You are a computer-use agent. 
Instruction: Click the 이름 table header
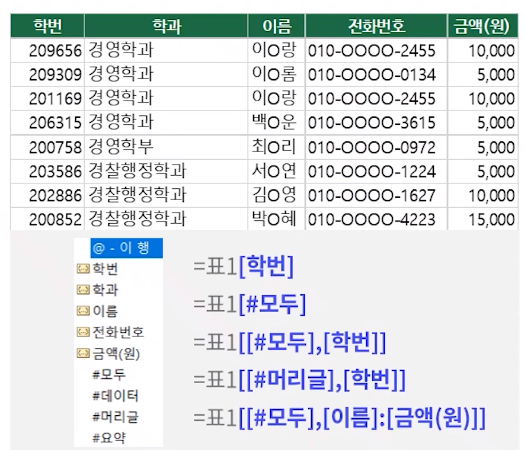pos(277,26)
